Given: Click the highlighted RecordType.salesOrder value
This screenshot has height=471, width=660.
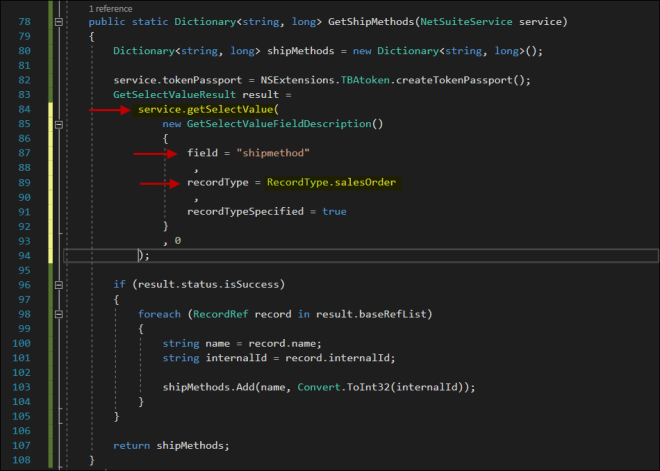Looking at the screenshot, I should point(331,183).
